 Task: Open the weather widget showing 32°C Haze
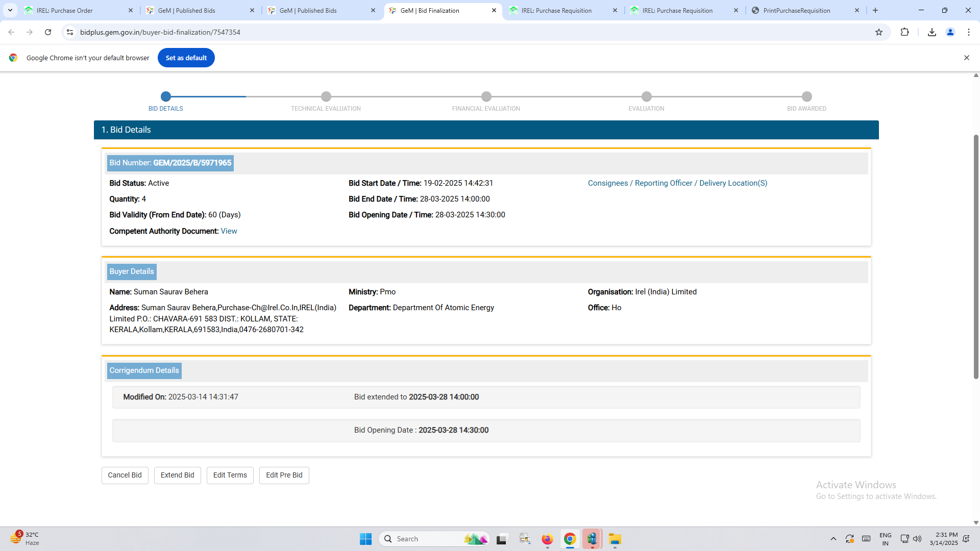click(24, 539)
